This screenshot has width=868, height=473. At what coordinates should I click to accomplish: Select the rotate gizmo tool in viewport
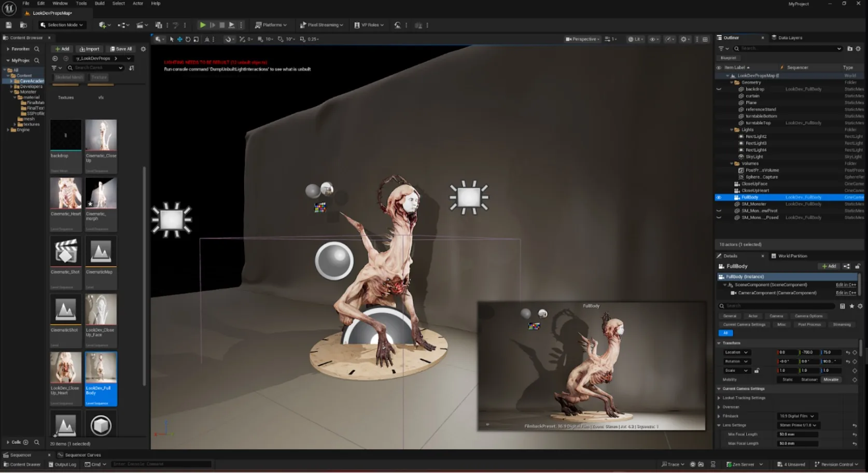point(188,39)
